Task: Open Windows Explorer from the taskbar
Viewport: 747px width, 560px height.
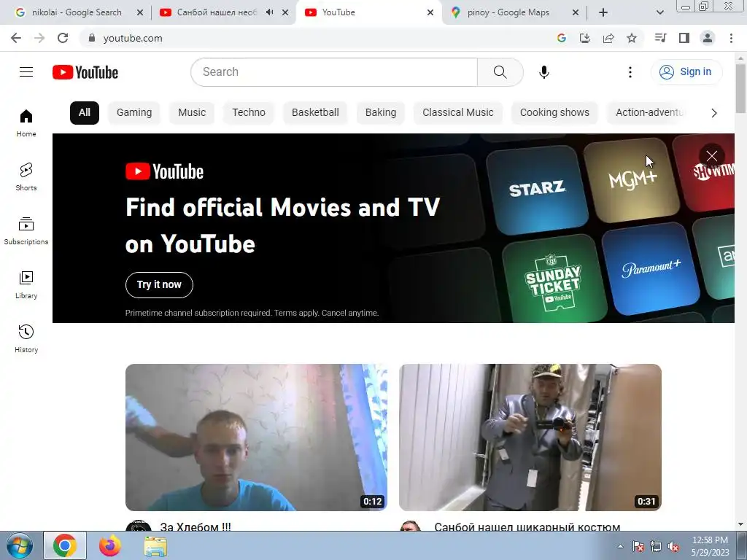Action: 156,545
